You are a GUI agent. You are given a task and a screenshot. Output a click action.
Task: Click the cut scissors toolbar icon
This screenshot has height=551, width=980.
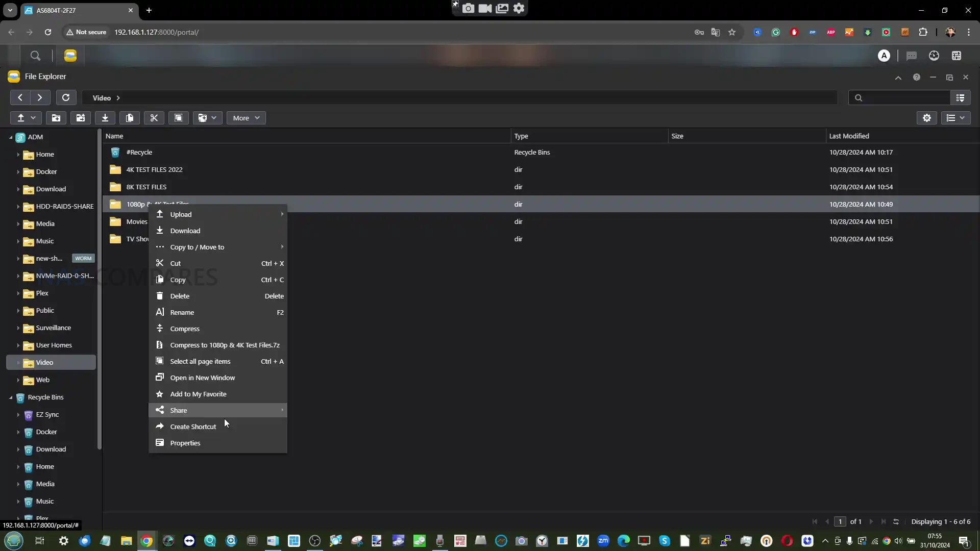pyautogui.click(x=154, y=118)
